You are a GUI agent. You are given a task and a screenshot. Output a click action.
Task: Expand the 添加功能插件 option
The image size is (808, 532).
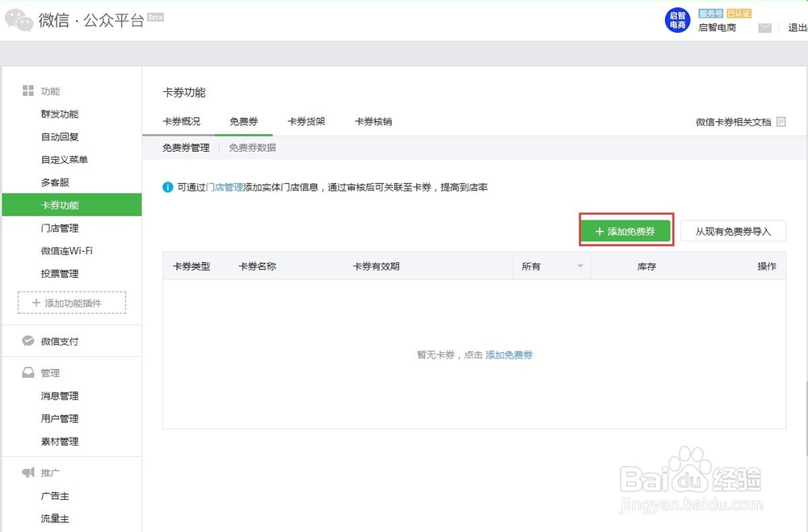tap(71, 304)
